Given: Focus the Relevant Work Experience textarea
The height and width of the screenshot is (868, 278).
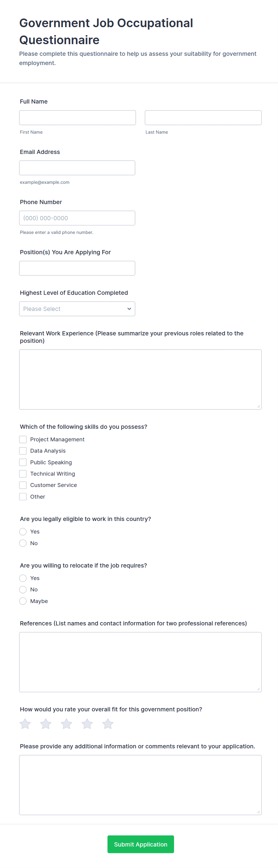Looking at the screenshot, I should coord(140,380).
